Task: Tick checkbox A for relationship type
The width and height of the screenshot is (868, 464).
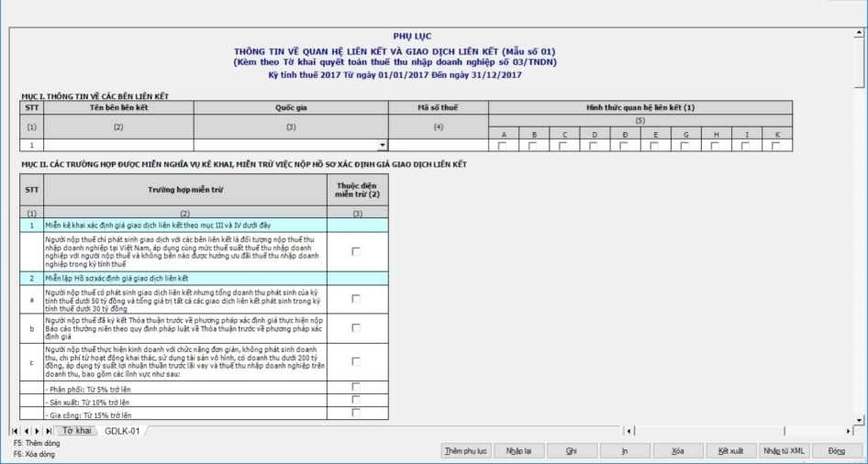Action: pos(503,145)
